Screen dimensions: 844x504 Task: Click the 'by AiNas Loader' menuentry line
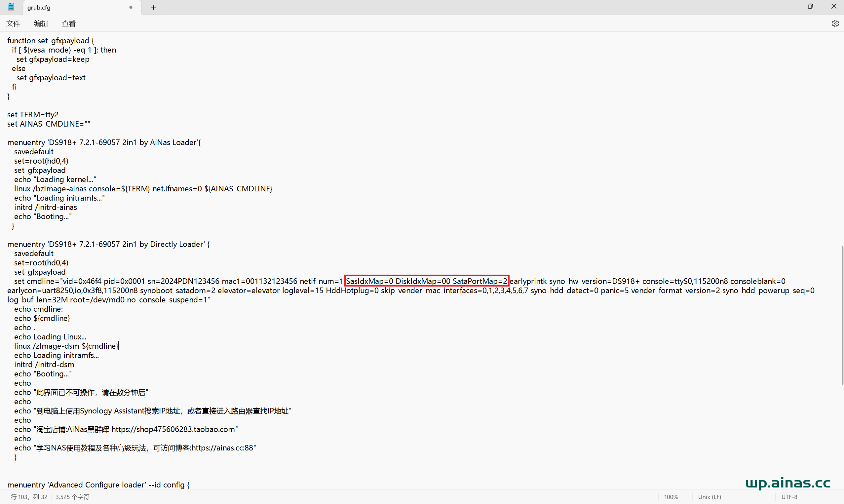[x=104, y=142]
